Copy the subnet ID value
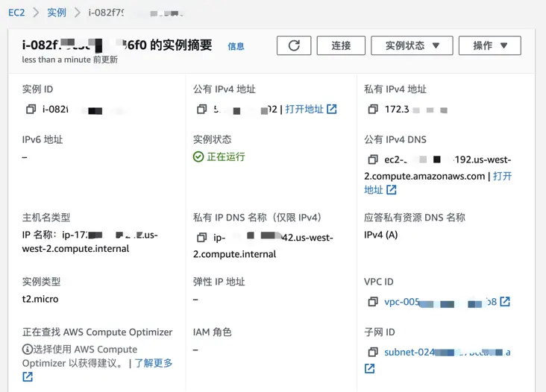Image resolution: width=546 pixels, height=392 pixels. tap(373, 352)
